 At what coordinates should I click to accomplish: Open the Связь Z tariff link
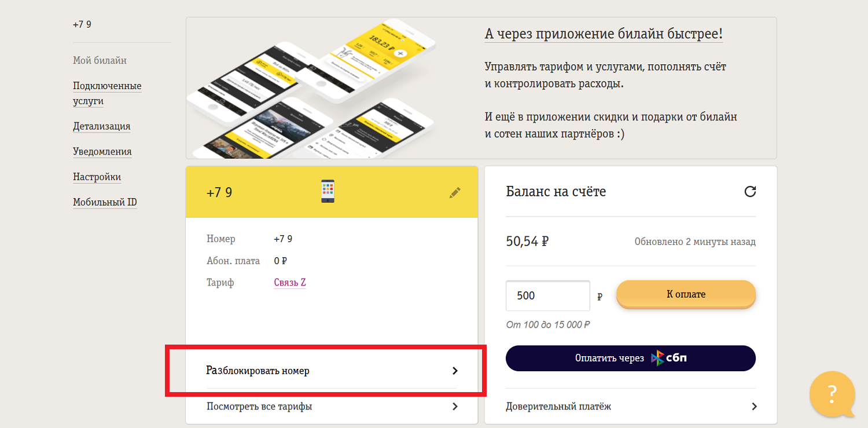point(290,283)
